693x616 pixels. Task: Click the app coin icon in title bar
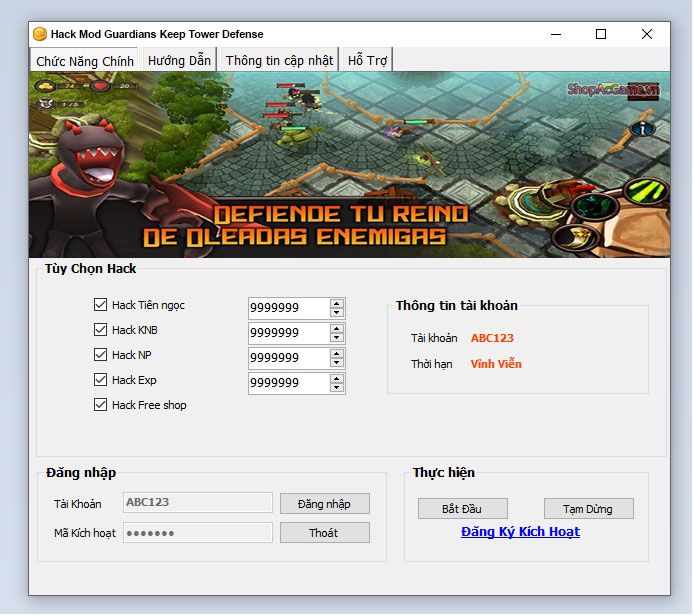[40, 34]
